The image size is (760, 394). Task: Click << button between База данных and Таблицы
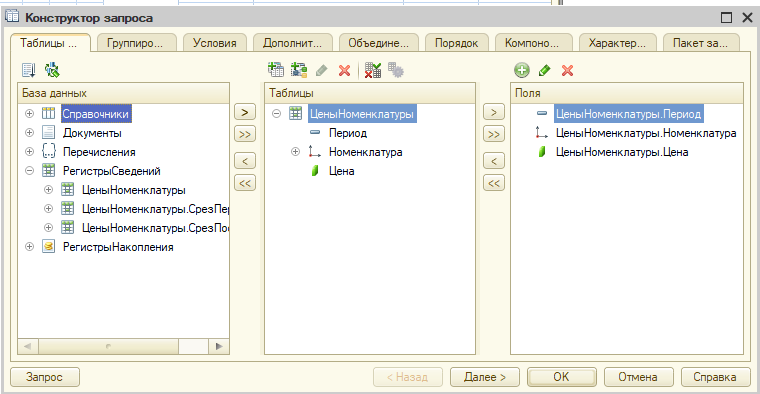[245, 183]
